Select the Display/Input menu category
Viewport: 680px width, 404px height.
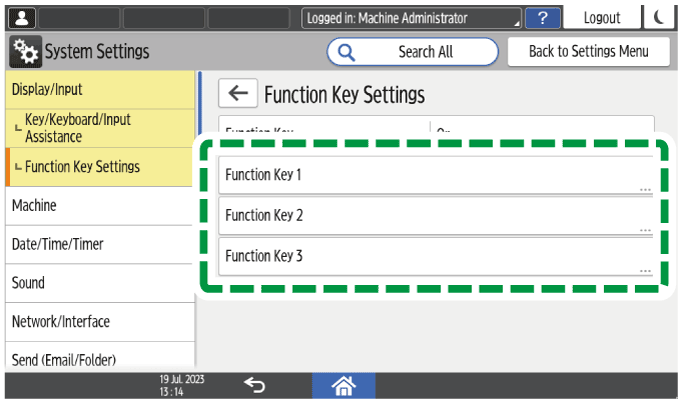pos(98,89)
